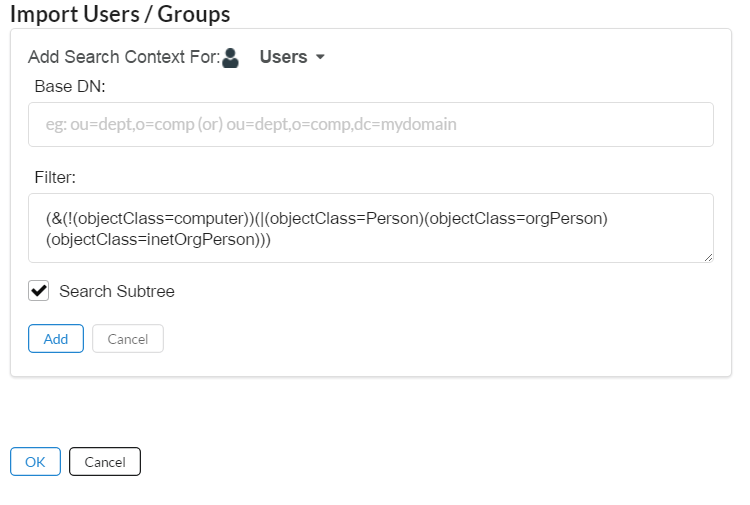The image size is (750, 505).
Task: Click the caret arrow beside Users
Action: click(x=320, y=57)
